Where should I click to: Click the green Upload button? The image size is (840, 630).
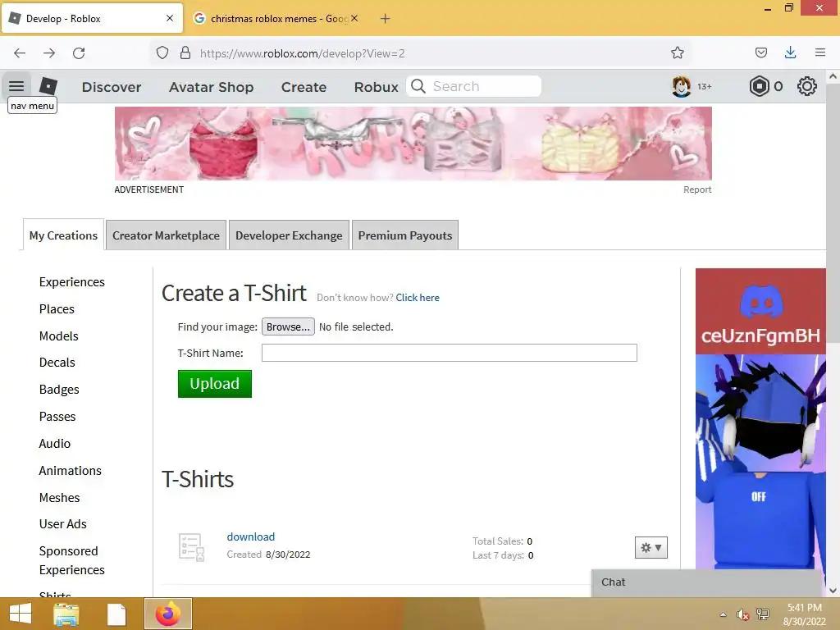pyautogui.click(x=214, y=384)
